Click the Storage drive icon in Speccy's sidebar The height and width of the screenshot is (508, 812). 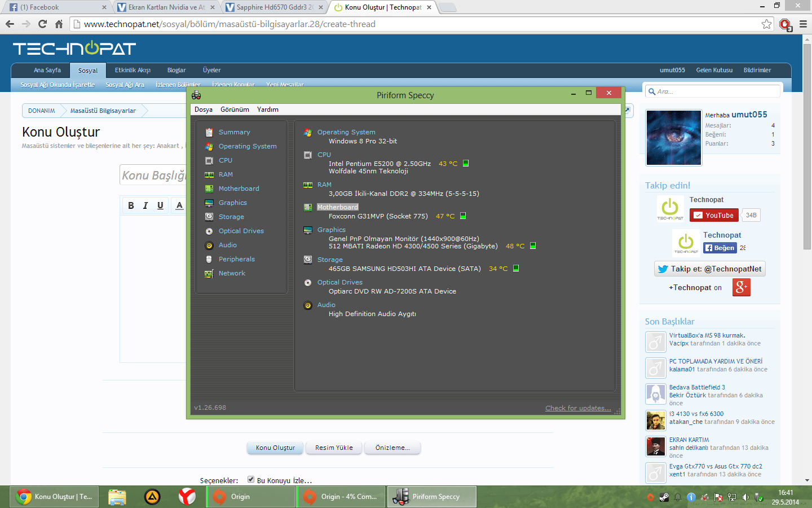209,217
